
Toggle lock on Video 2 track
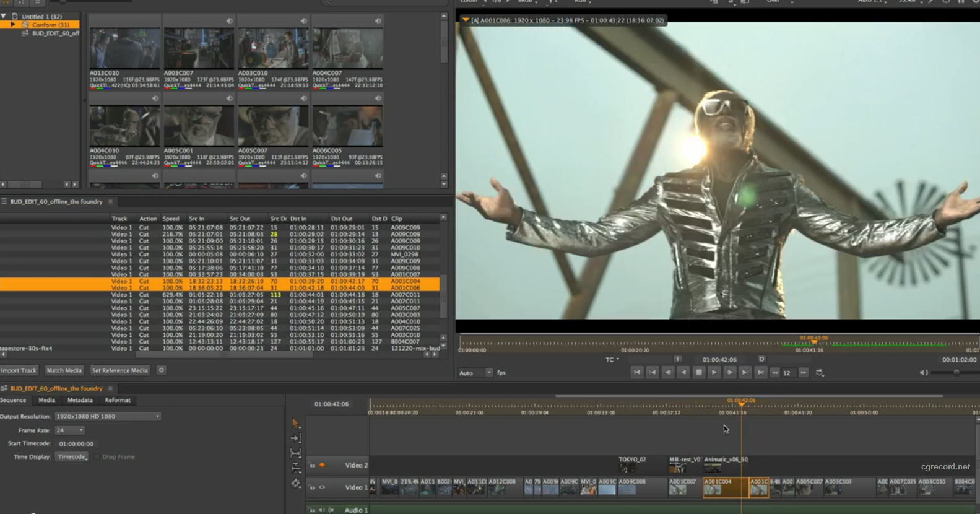[312, 465]
